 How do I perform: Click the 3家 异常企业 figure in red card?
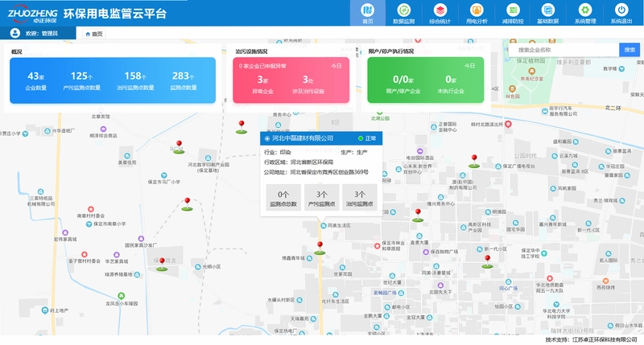pos(263,84)
